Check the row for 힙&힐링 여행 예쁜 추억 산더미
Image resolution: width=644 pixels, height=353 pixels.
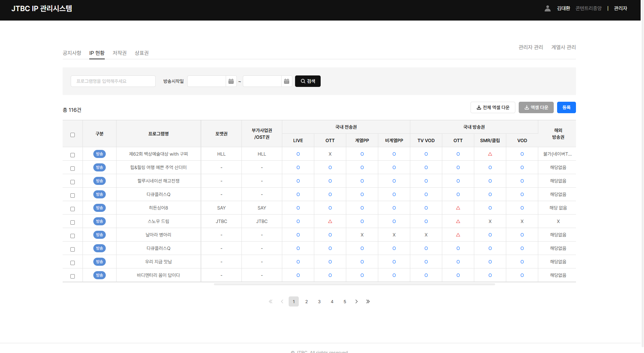pos(72,168)
